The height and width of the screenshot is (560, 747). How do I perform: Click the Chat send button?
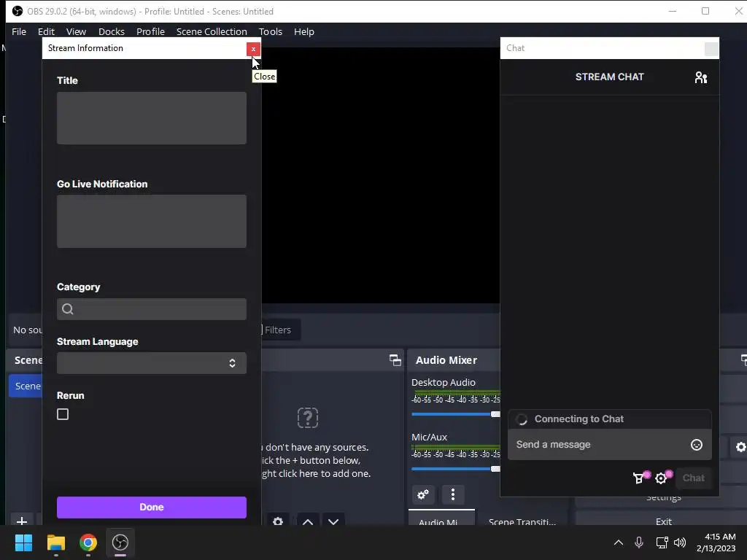694,478
